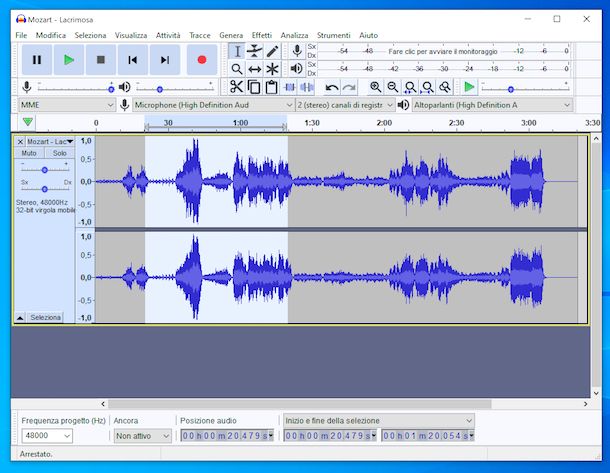
Task: Click the playback volume slider
Action: click(x=175, y=89)
